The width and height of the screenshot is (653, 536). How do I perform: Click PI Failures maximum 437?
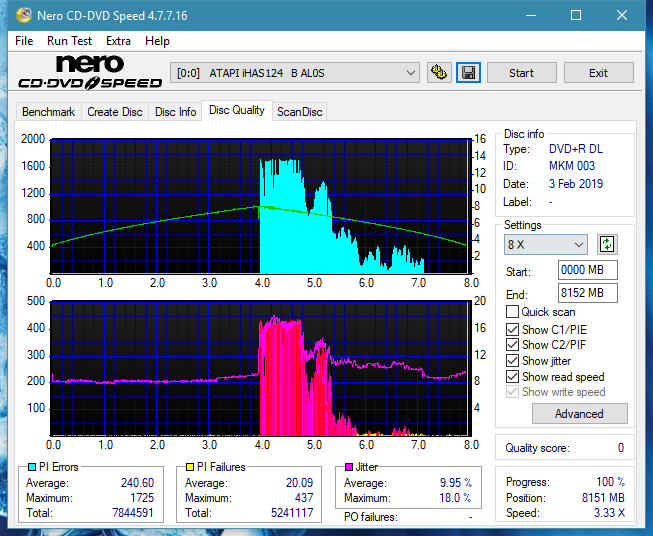[x=304, y=498]
